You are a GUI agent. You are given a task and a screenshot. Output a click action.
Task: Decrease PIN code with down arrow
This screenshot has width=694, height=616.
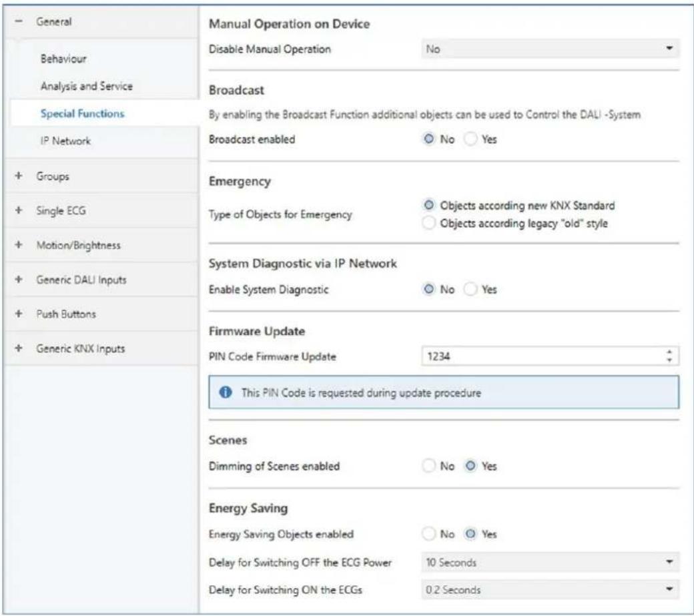pos(669,360)
